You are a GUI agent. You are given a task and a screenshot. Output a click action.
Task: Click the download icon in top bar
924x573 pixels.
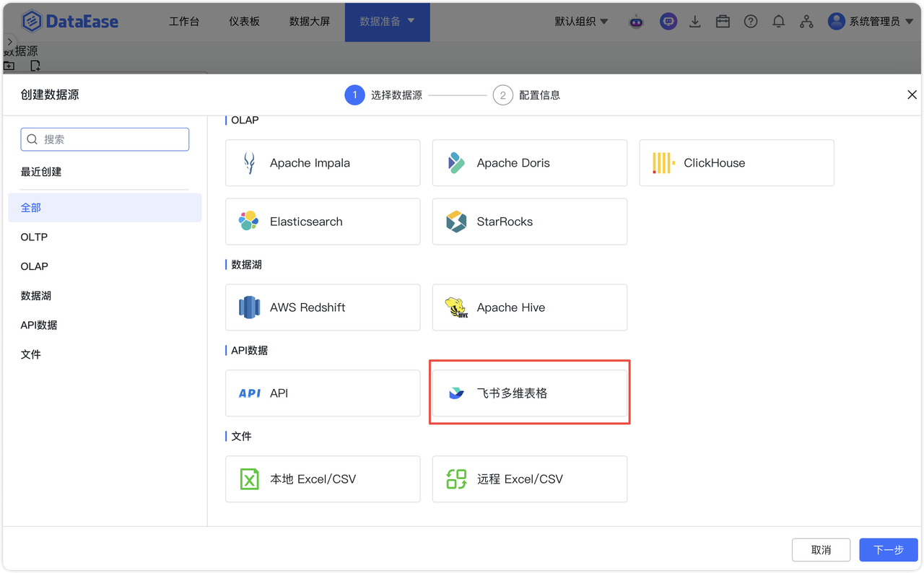click(695, 22)
